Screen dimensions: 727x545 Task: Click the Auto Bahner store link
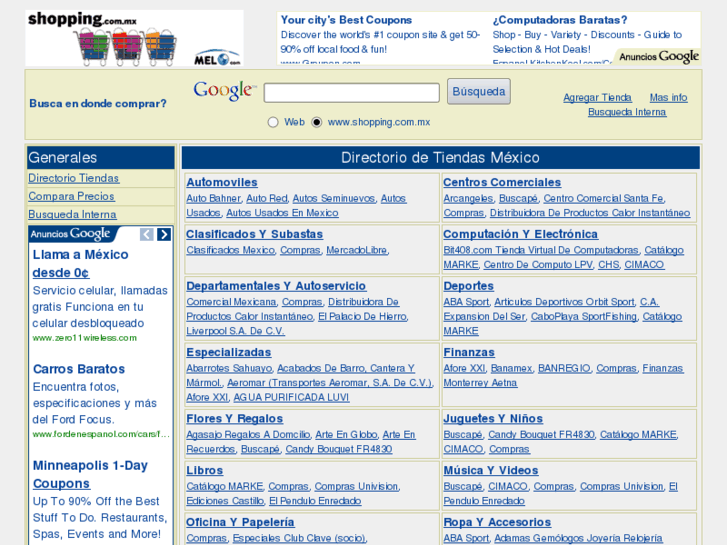pyautogui.click(x=213, y=199)
